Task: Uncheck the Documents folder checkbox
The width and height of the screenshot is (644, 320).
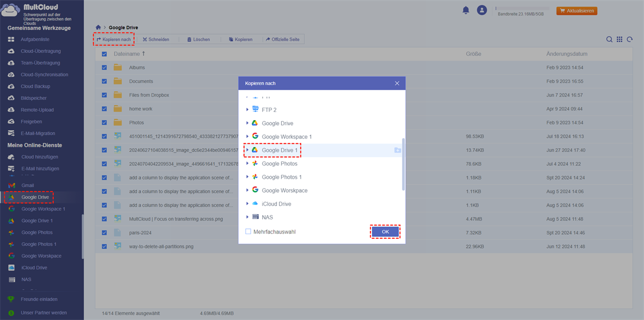Action: 104,81
